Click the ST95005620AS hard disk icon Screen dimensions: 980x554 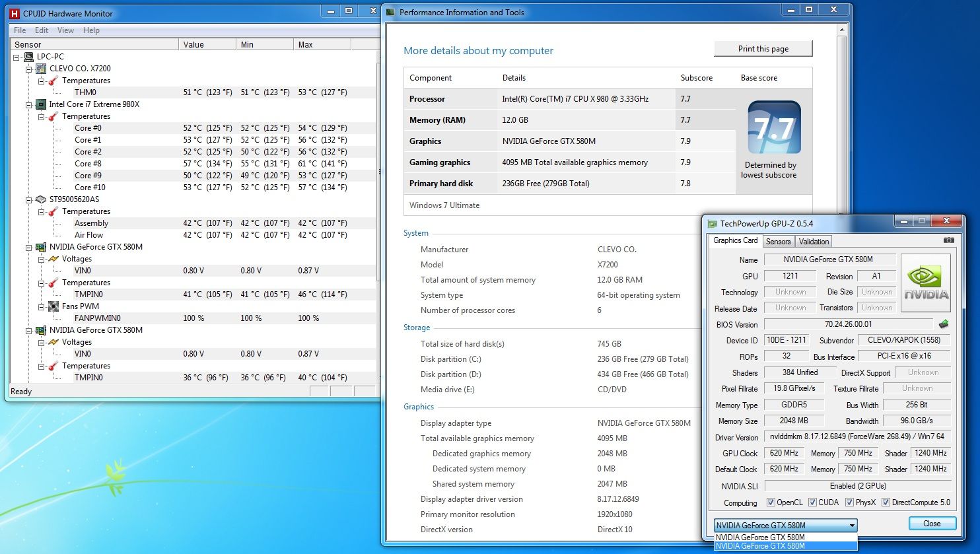41,199
